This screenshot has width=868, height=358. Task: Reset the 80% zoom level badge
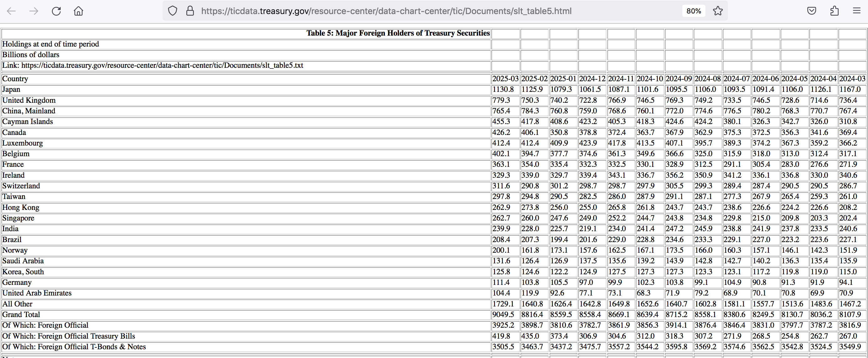tap(694, 11)
